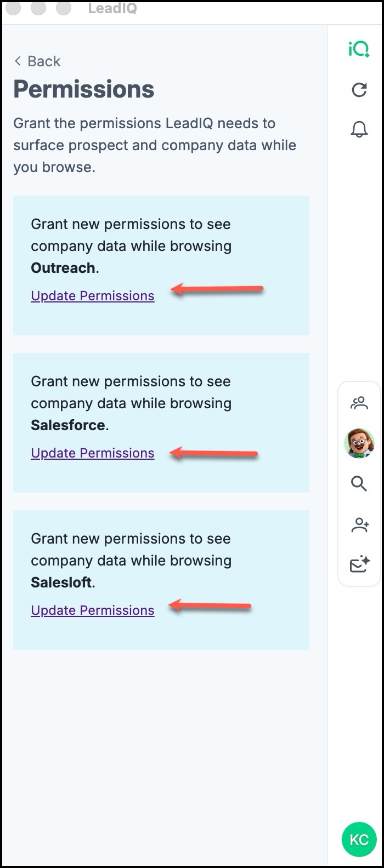Image resolution: width=384 pixels, height=868 pixels.
Task: Click Update Permissions for Outreach
Action: [x=93, y=296]
